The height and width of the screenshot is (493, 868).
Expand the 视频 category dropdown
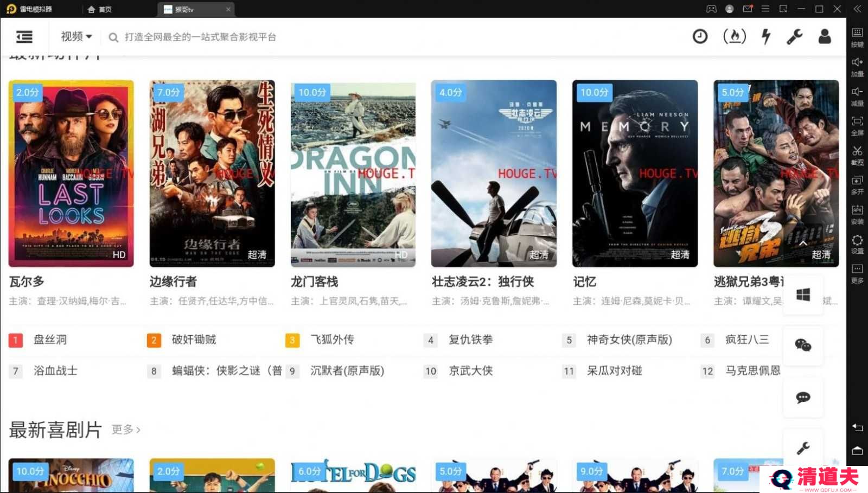76,36
